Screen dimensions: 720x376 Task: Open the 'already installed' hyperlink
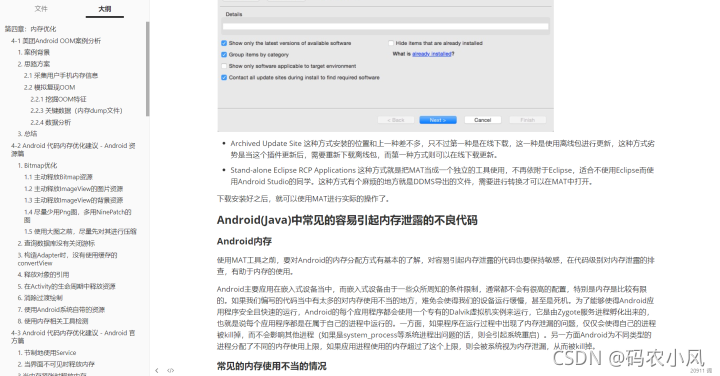click(432, 54)
